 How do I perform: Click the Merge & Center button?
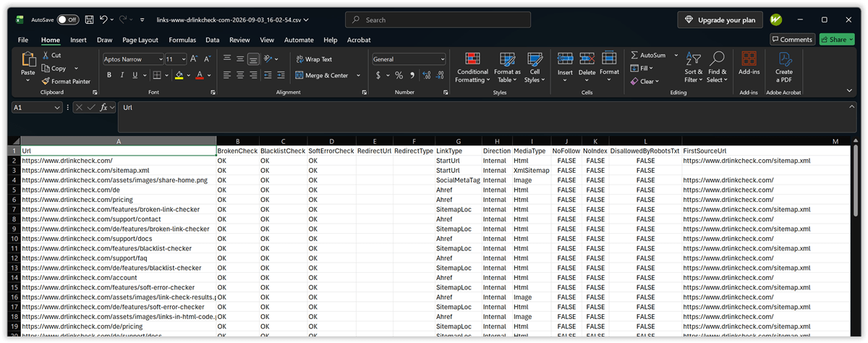(322, 75)
